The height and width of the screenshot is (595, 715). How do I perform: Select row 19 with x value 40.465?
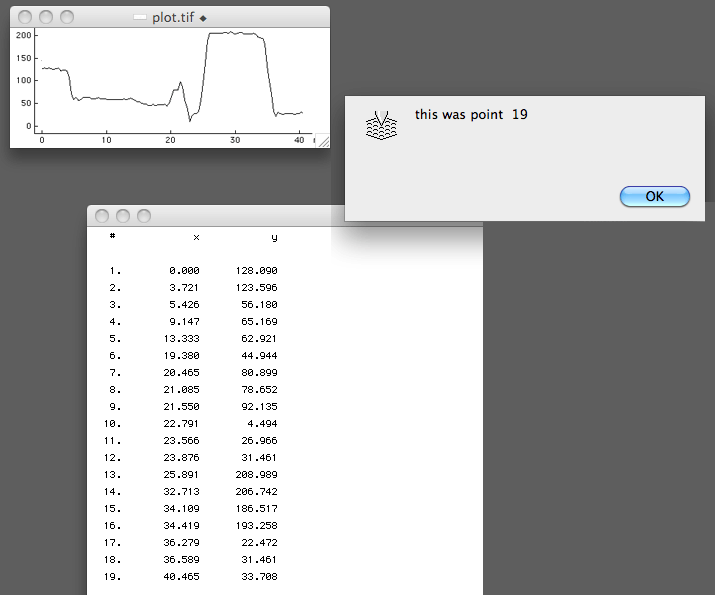pyautogui.click(x=185, y=577)
